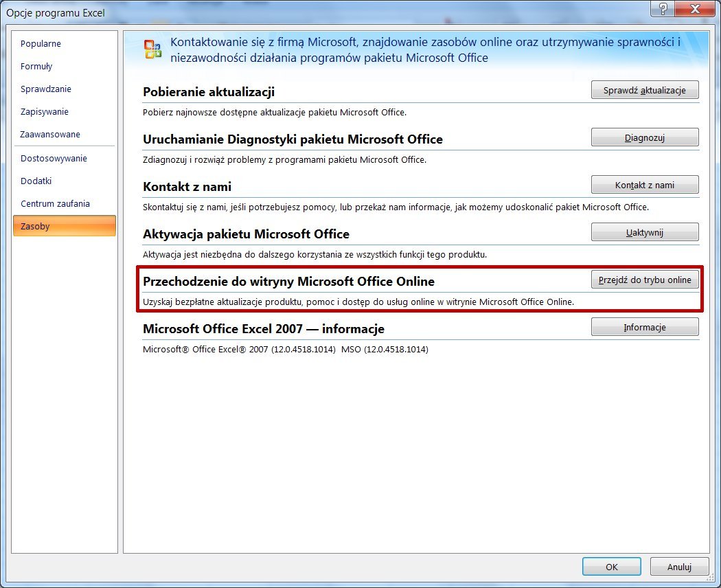Viewport: 721px width, 588px height.
Task: Go to the Zaawansowane category
Action: pyautogui.click(x=64, y=135)
